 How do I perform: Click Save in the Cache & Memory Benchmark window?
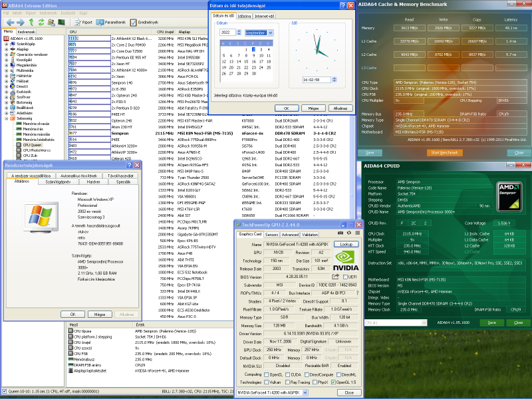[370, 153]
